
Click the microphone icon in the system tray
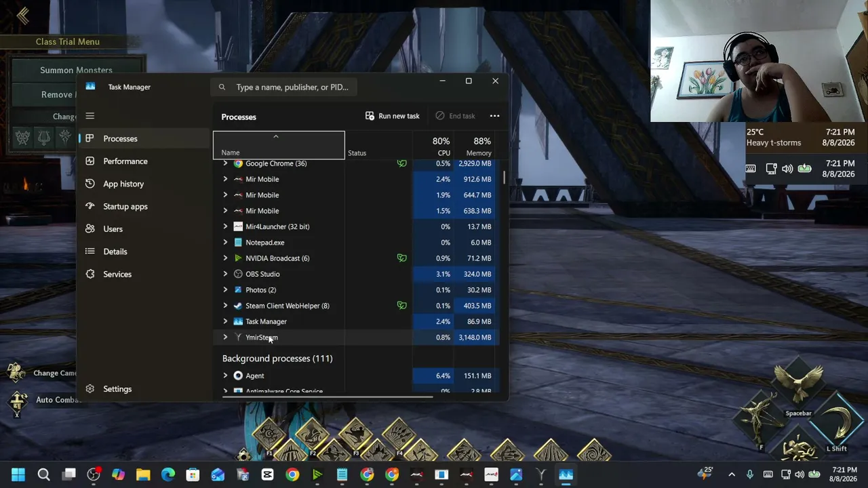pyautogui.click(x=750, y=474)
